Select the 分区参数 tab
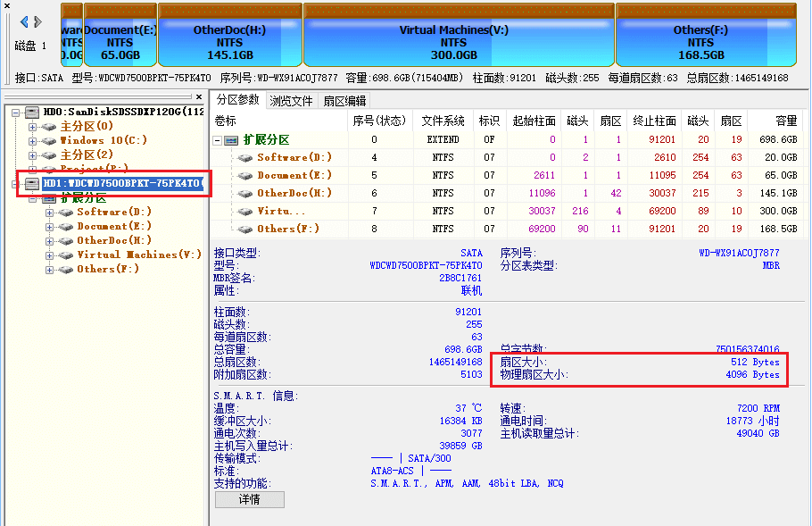 click(238, 100)
